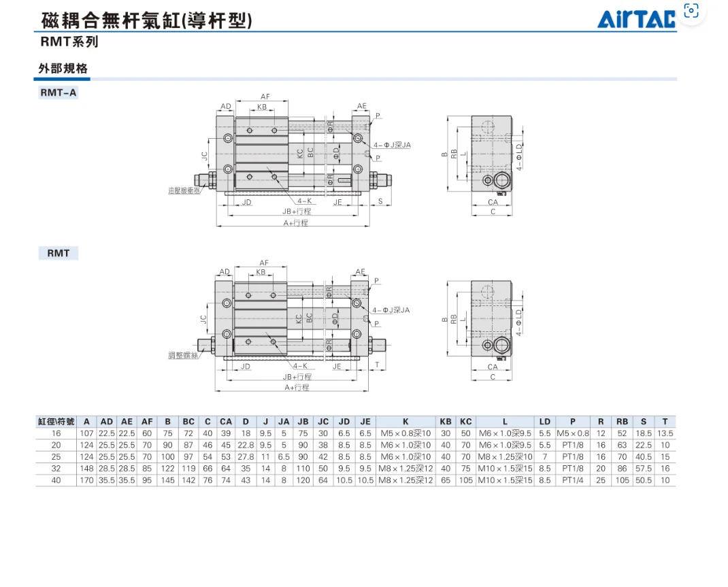
Task: Click the RMT label above second drawing
Action: [58, 253]
